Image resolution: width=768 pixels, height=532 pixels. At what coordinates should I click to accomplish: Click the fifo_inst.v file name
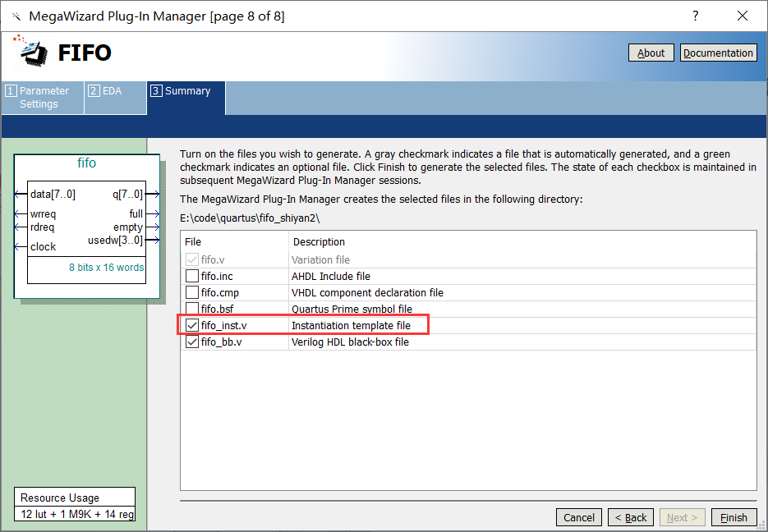[224, 325]
